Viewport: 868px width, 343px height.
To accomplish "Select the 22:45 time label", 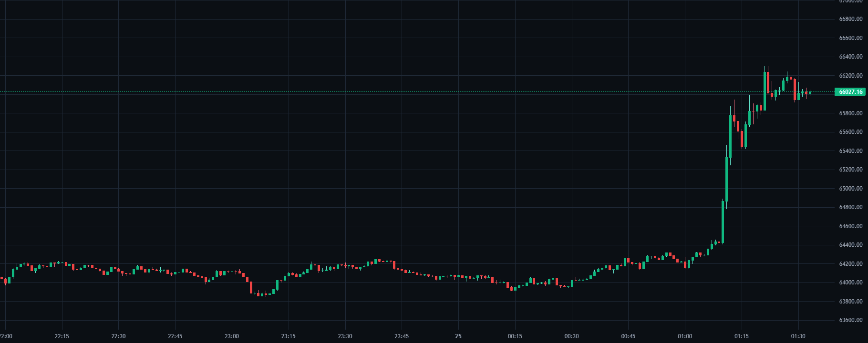I will [x=175, y=336].
